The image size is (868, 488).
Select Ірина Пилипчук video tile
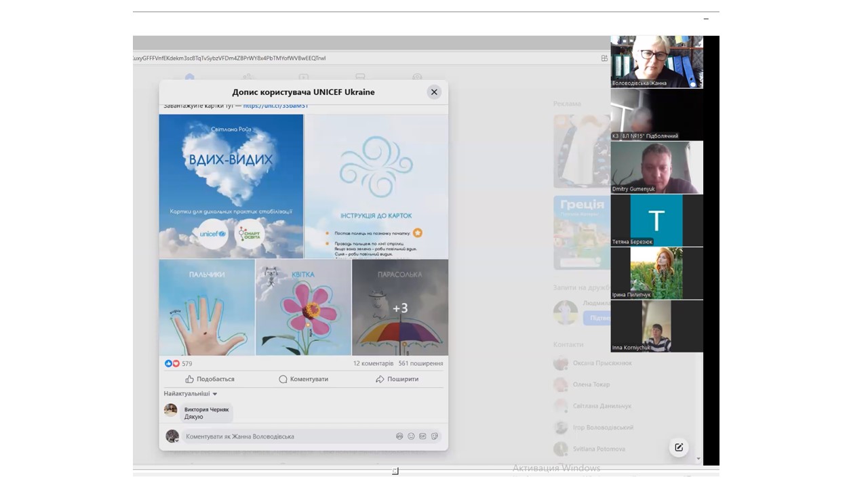(656, 273)
